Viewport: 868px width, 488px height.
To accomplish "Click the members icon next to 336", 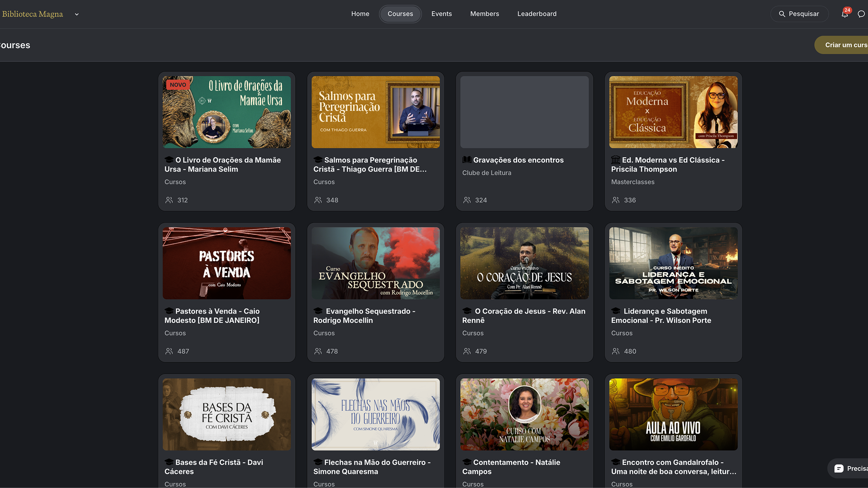I will pos(616,200).
